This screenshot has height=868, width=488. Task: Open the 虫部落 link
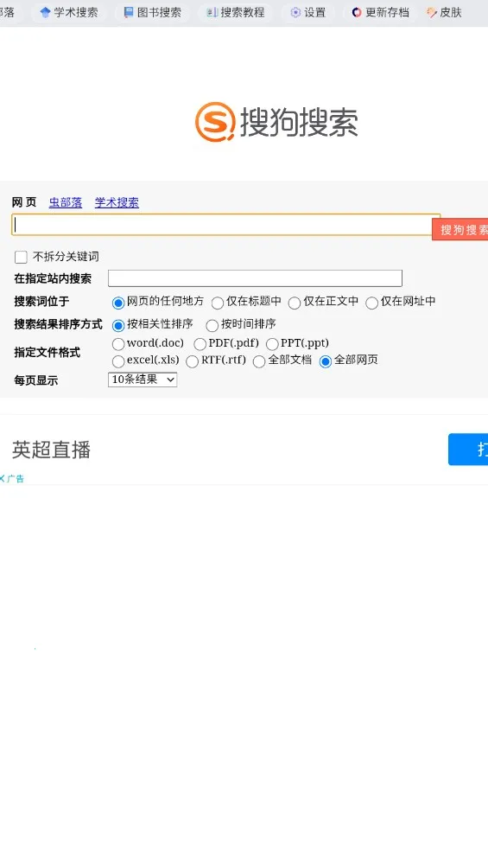[x=66, y=202]
